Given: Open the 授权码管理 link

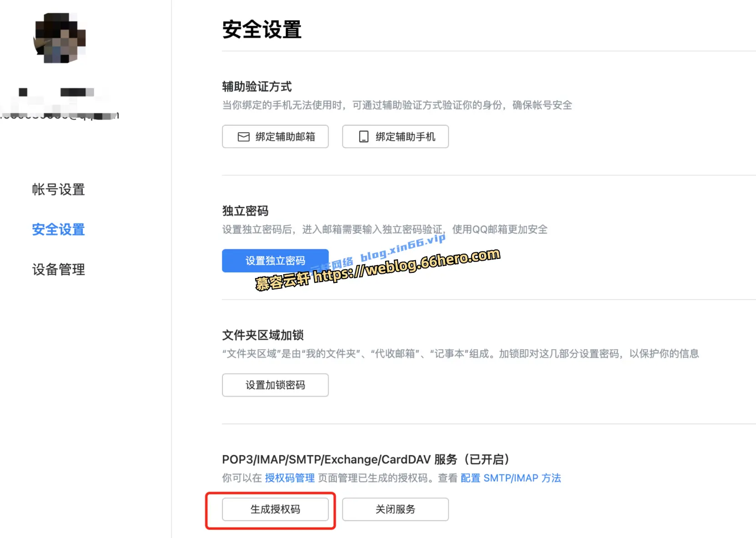Looking at the screenshot, I should pos(290,478).
